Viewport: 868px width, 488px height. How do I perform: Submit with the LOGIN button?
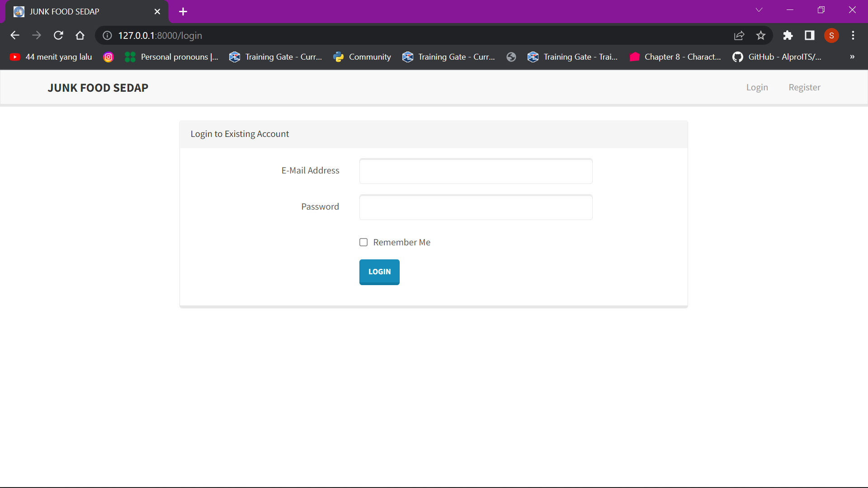pyautogui.click(x=379, y=272)
